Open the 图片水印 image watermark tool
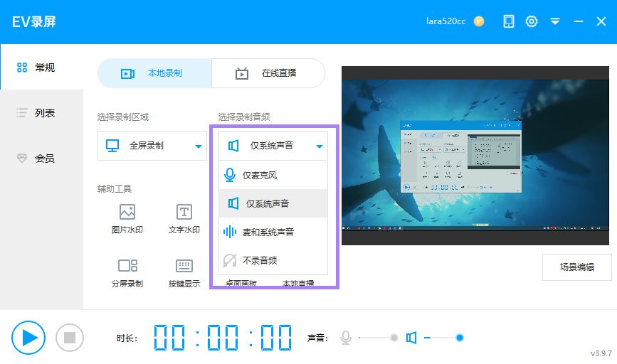The image size is (617, 364). [x=127, y=219]
